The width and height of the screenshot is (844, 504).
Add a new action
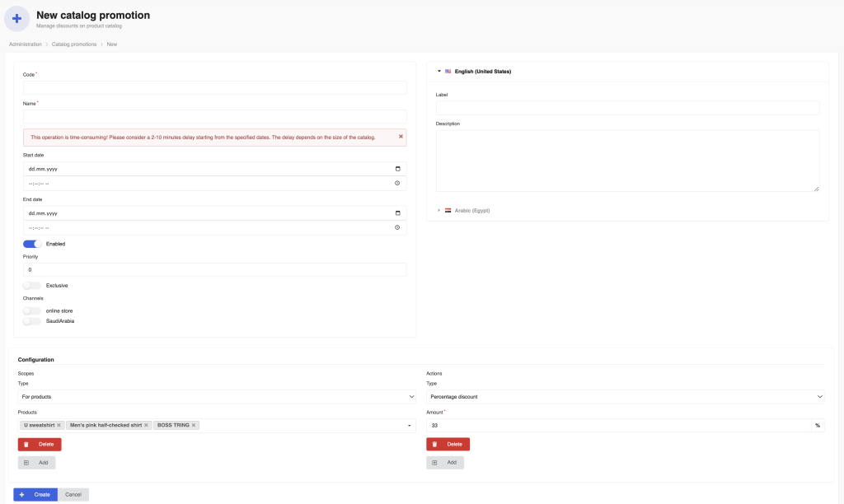[x=445, y=463]
